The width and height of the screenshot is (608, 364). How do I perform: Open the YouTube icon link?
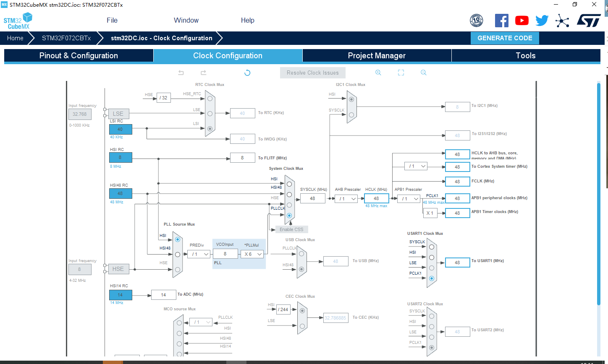pos(522,21)
